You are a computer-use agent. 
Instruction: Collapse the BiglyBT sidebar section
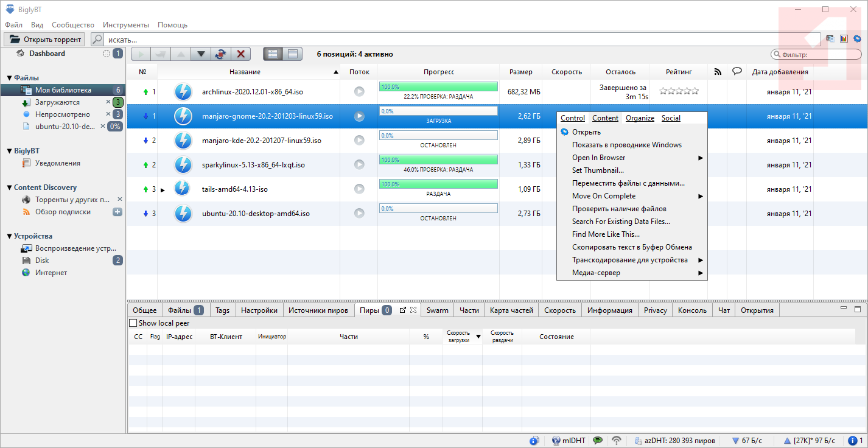pos(10,151)
